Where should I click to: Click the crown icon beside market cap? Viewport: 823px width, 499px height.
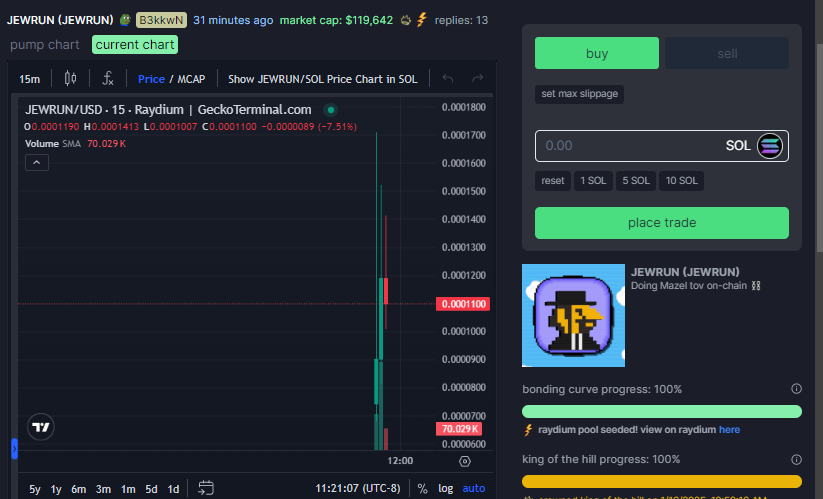(x=406, y=20)
